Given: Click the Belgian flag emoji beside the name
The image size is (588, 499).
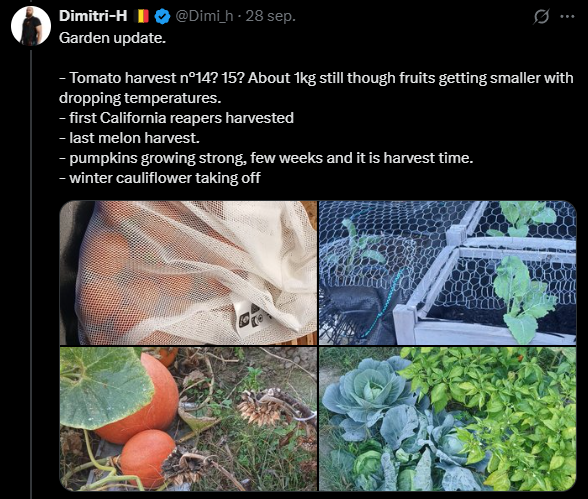Looking at the screenshot, I should [143, 16].
